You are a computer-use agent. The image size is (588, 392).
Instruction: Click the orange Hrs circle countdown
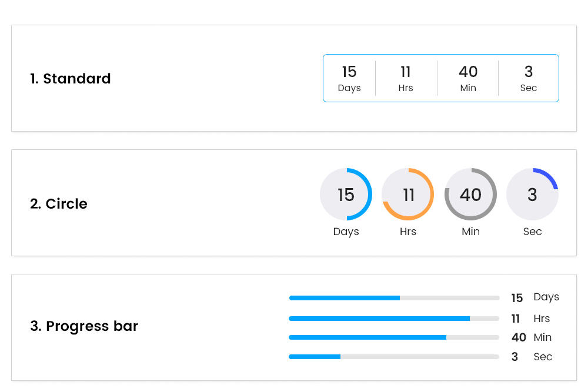[x=408, y=195]
